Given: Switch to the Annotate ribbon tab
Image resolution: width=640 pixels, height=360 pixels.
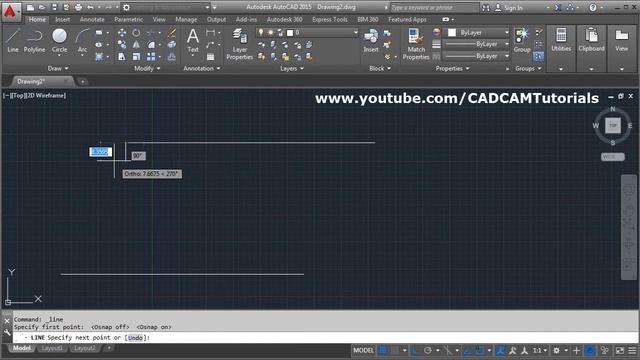Looking at the screenshot, I should 92,19.
